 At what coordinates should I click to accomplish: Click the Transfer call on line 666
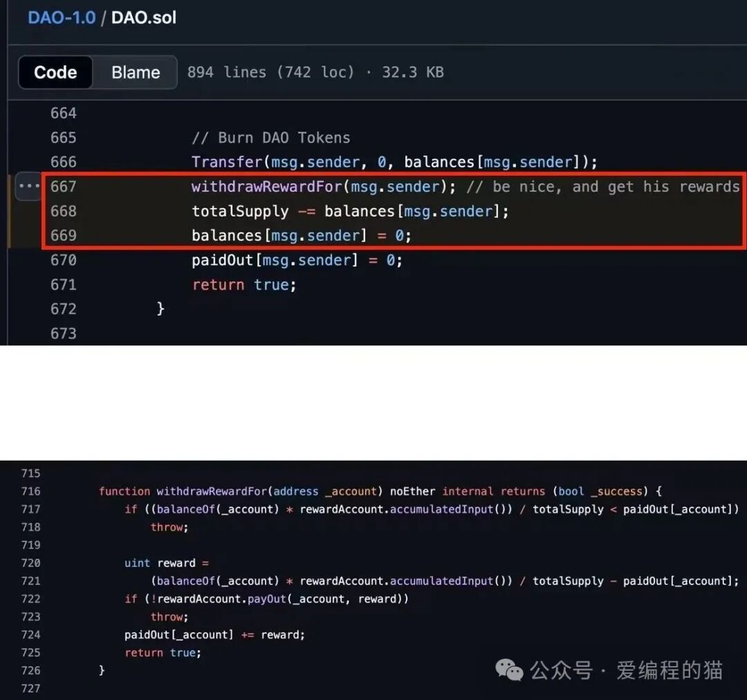(x=226, y=161)
